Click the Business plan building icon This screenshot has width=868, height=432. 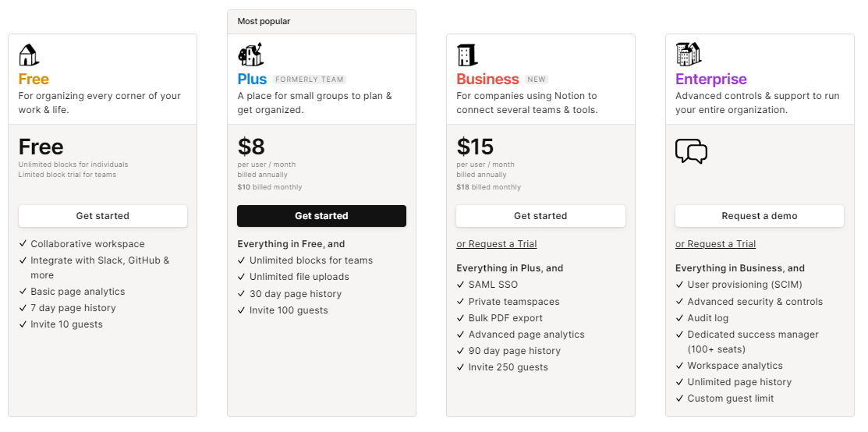click(x=467, y=55)
